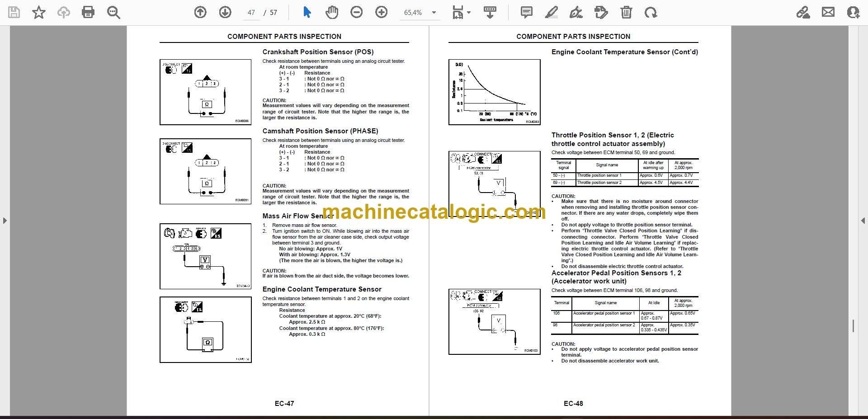This screenshot has height=419, width=868.
Task: Click the stamp and edit tool icon
Action: pyautogui.click(x=601, y=12)
